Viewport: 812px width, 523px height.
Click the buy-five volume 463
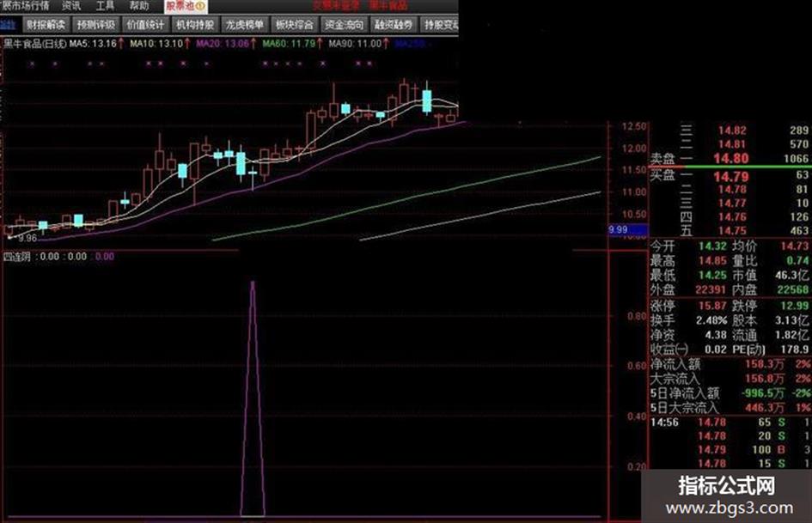coord(800,230)
